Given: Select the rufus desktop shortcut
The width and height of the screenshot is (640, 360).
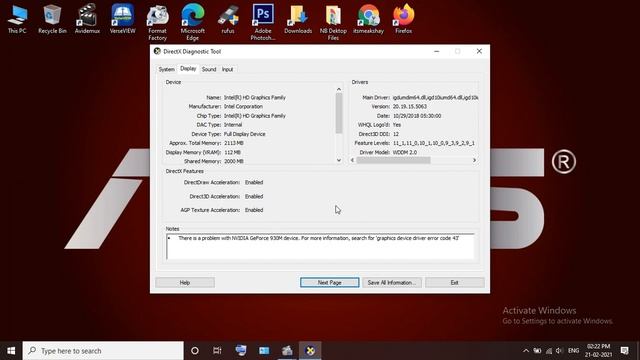Looking at the screenshot, I should (228, 19).
